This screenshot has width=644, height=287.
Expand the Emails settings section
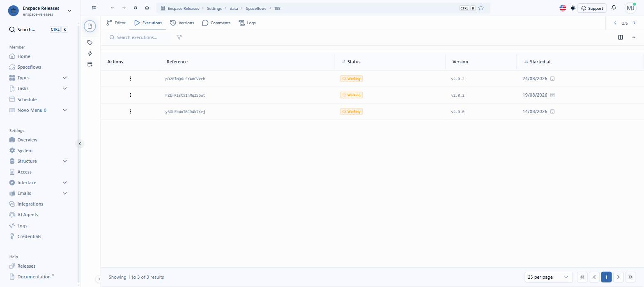(64, 193)
